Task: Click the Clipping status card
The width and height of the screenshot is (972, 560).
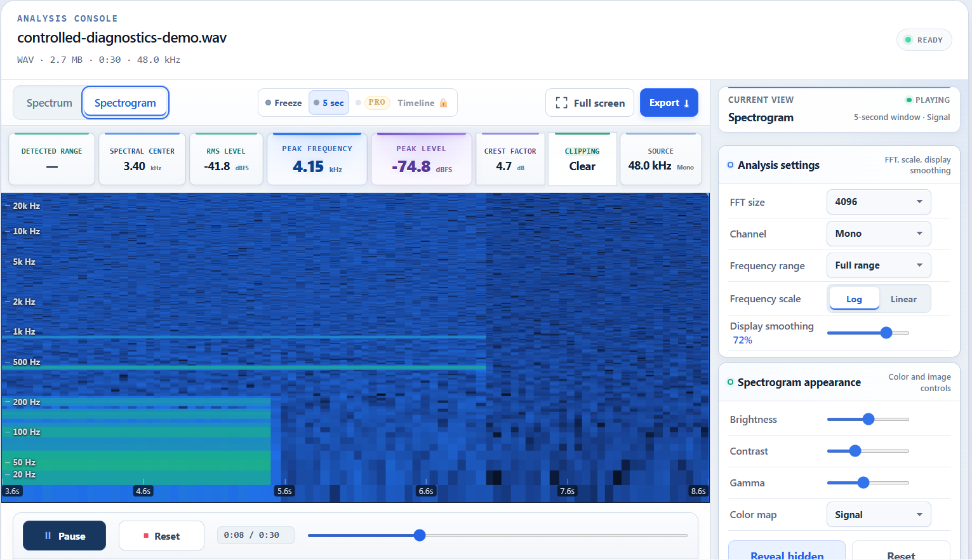Action: 582,159
